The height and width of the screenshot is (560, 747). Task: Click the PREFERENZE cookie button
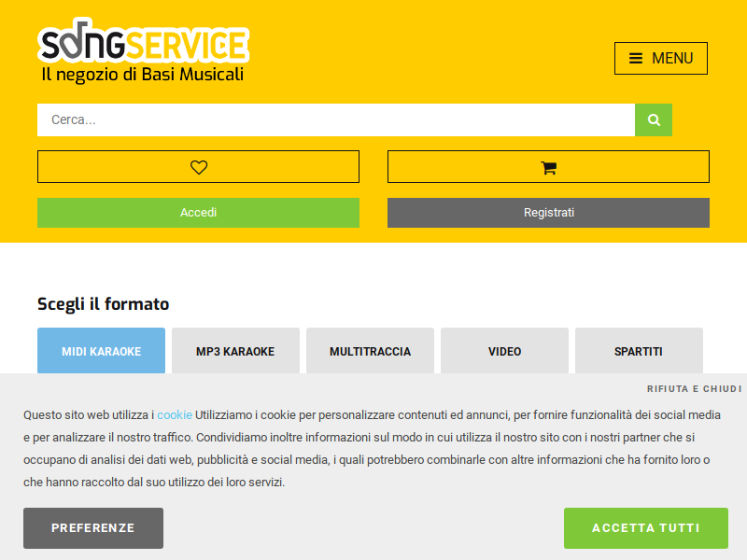[x=93, y=528]
